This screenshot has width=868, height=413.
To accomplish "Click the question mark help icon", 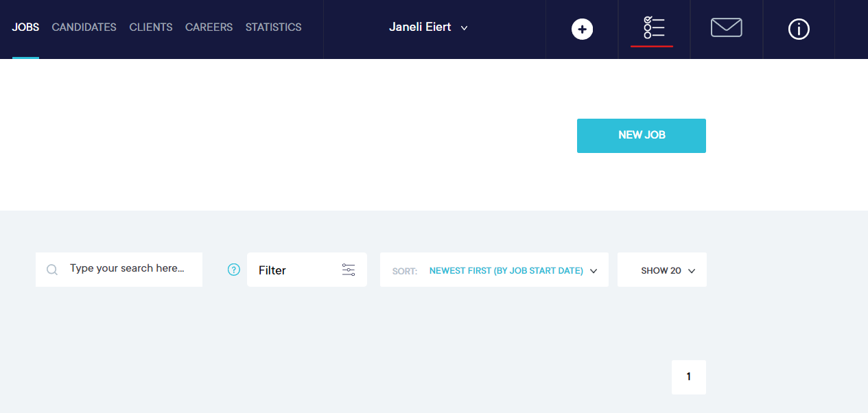I will click(234, 270).
